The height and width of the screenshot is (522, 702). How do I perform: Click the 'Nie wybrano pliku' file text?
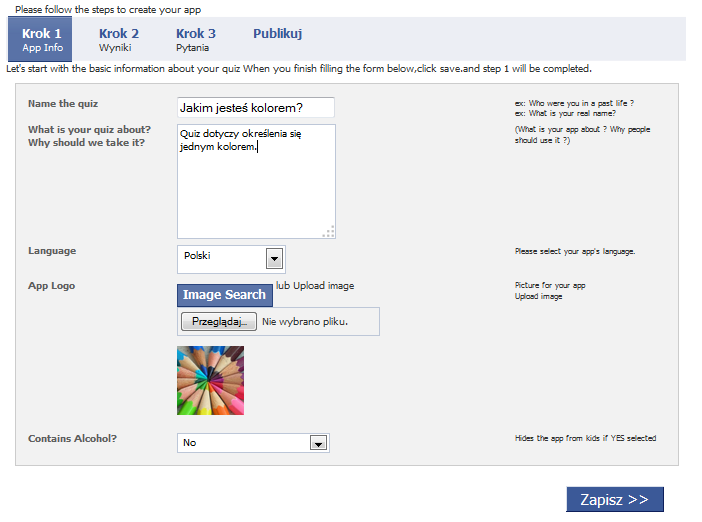click(305, 322)
